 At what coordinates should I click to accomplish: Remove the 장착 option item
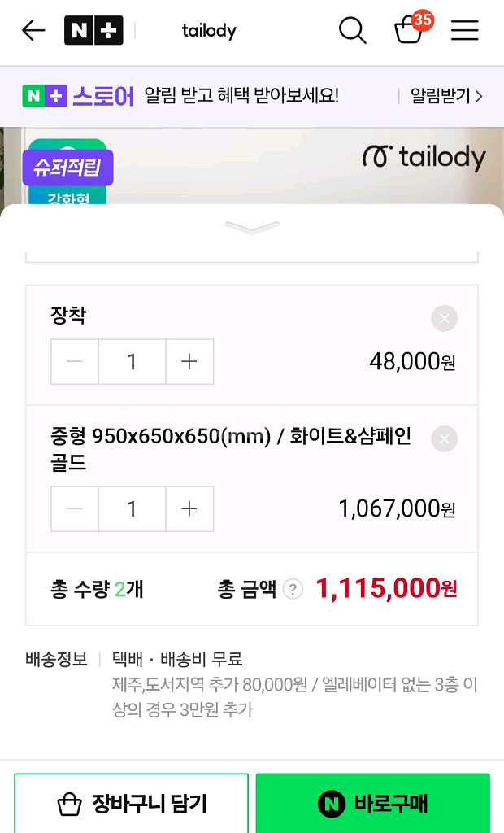pyautogui.click(x=444, y=318)
